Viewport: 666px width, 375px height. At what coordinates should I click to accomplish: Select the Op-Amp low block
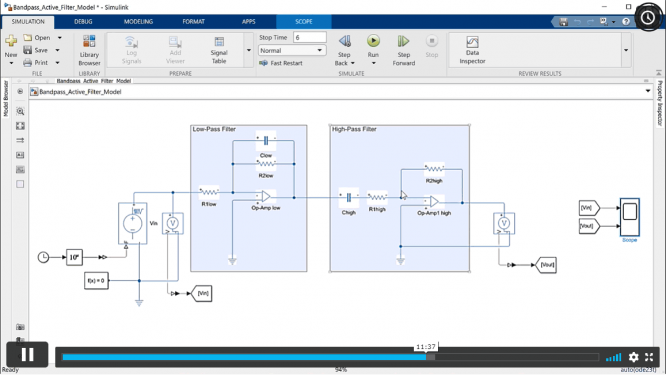click(266, 196)
